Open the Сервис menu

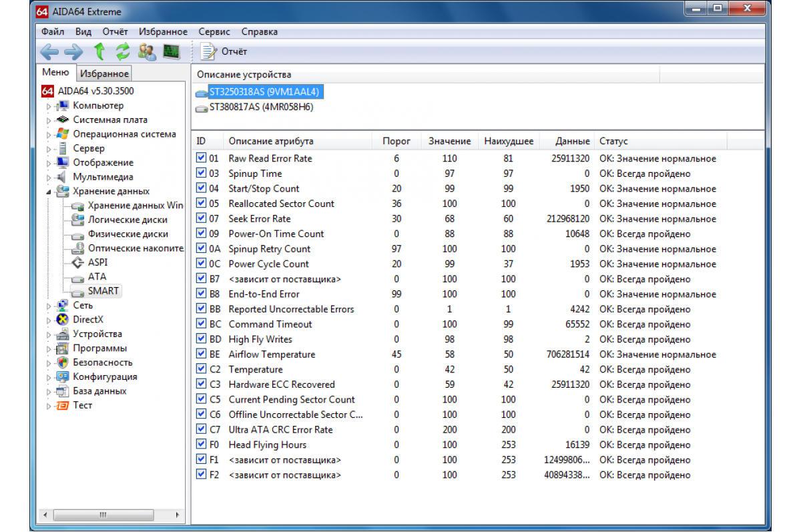click(x=214, y=31)
